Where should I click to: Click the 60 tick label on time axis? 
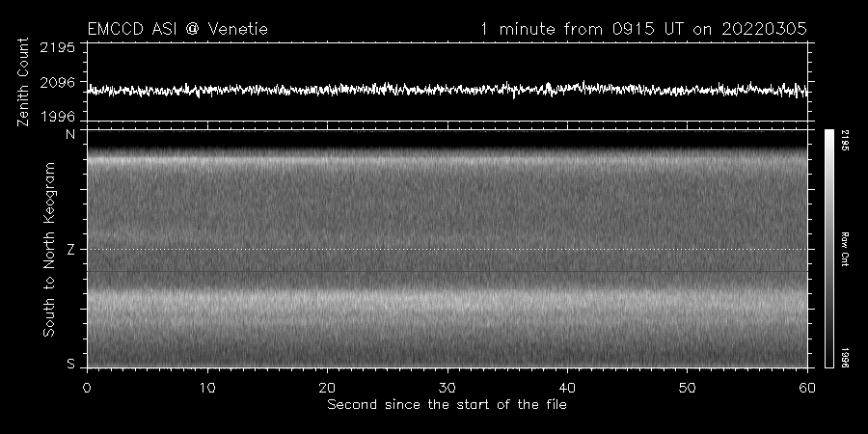click(807, 388)
